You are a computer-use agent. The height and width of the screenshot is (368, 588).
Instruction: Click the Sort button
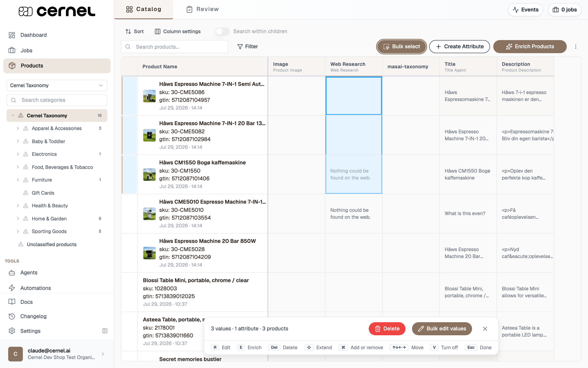(x=134, y=31)
